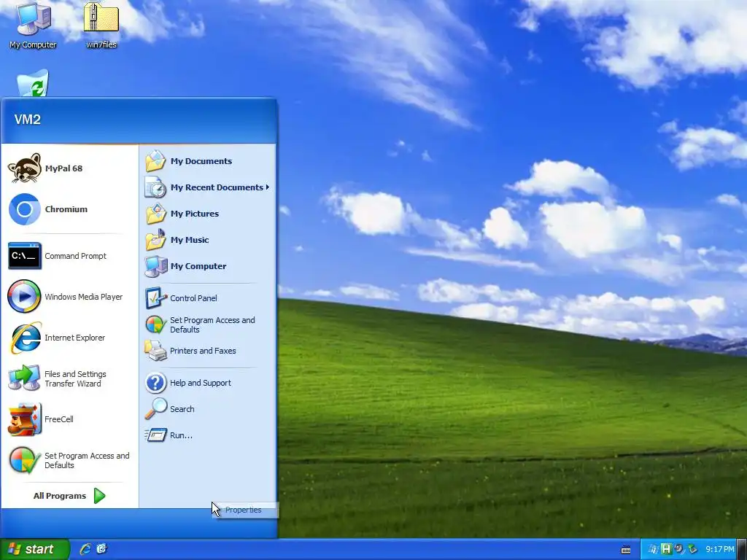The width and height of the screenshot is (747, 560).
Task: Open the Control Panel icon
Action: (x=156, y=297)
